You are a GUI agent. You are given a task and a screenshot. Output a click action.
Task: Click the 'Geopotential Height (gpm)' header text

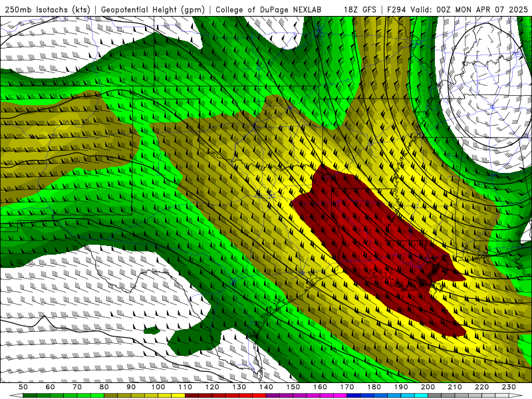(x=153, y=9)
